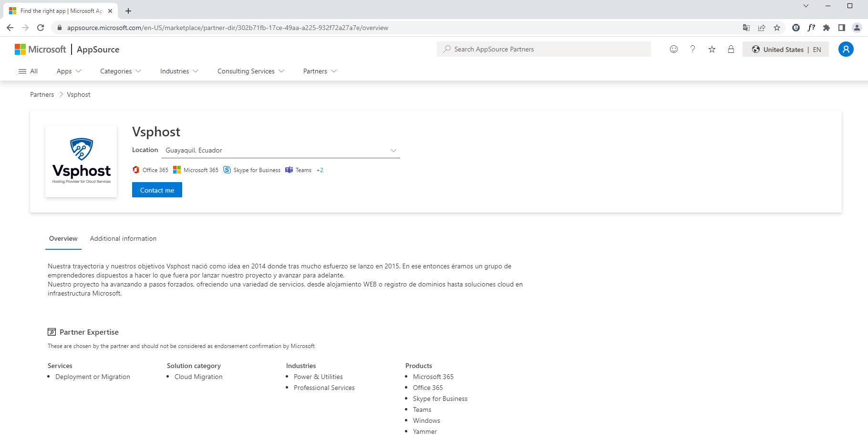Open Location dropdown Guayaquil, Ecuador
Image resolution: width=868 pixels, height=440 pixels.
[x=280, y=150]
